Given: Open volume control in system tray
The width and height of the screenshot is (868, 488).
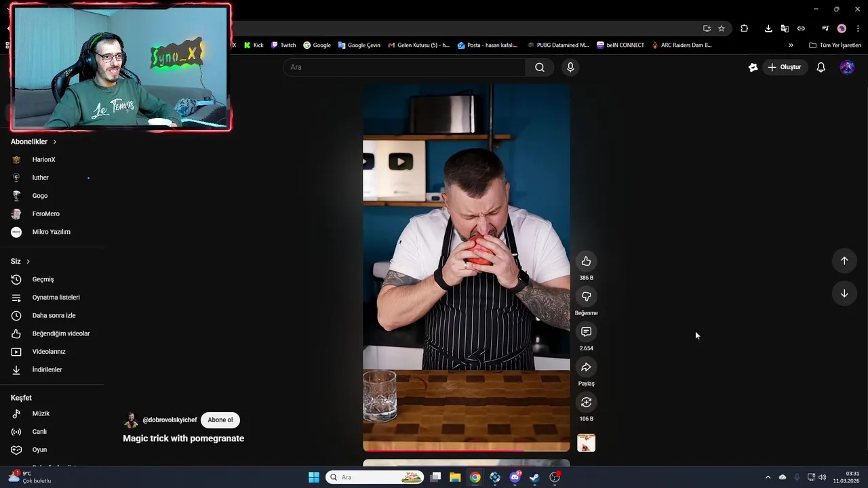Looking at the screenshot, I should (823, 477).
